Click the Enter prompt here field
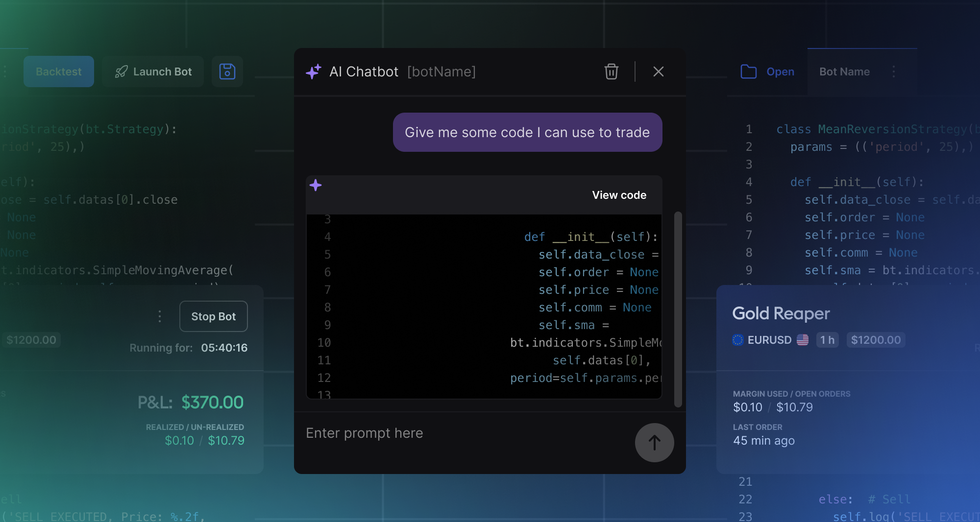Viewport: 980px width, 522px height. (461, 433)
